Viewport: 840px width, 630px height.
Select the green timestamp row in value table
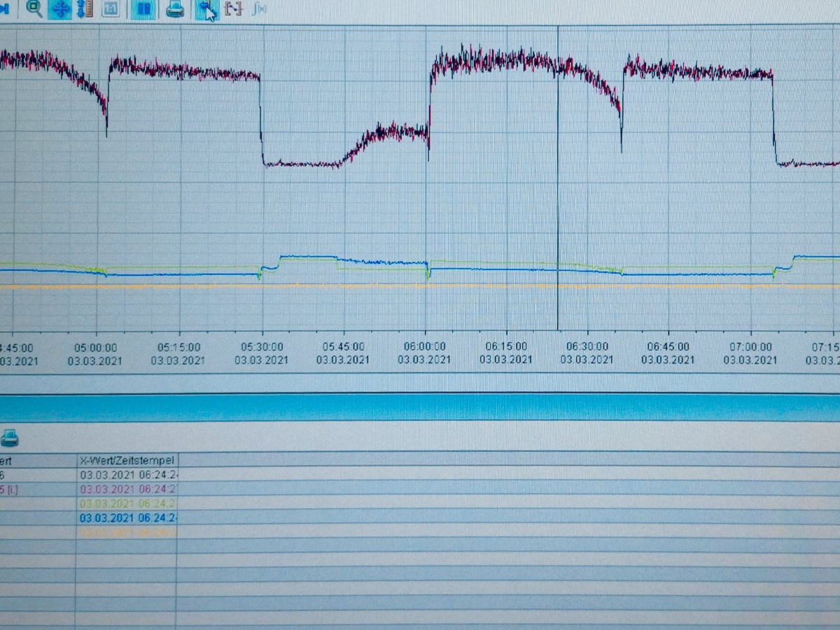point(127,503)
